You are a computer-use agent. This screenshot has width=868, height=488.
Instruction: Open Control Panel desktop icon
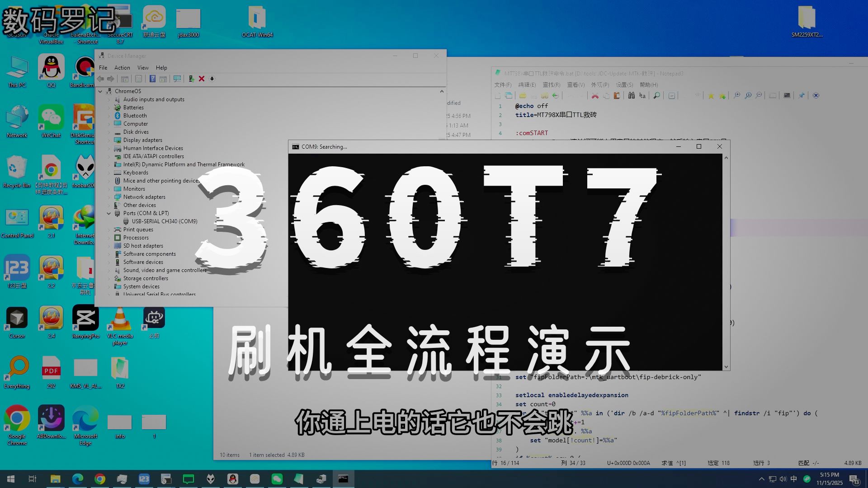[17, 222]
